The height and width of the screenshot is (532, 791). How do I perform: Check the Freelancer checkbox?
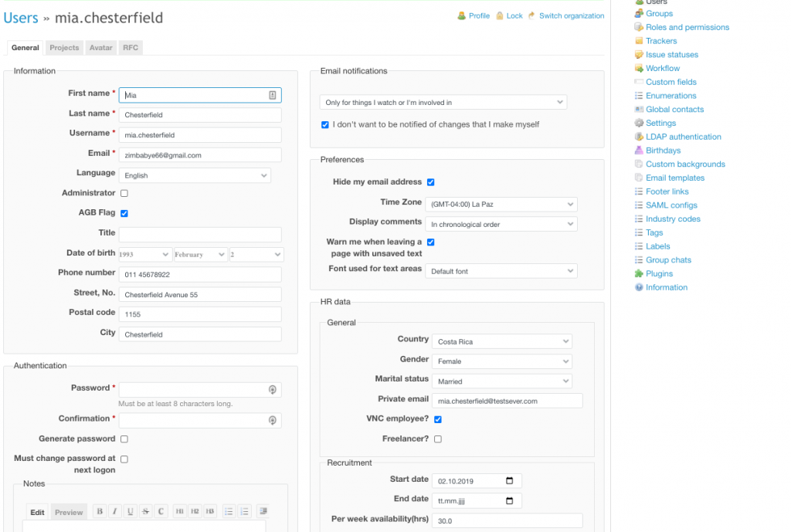pyautogui.click(x=438, y=439)
